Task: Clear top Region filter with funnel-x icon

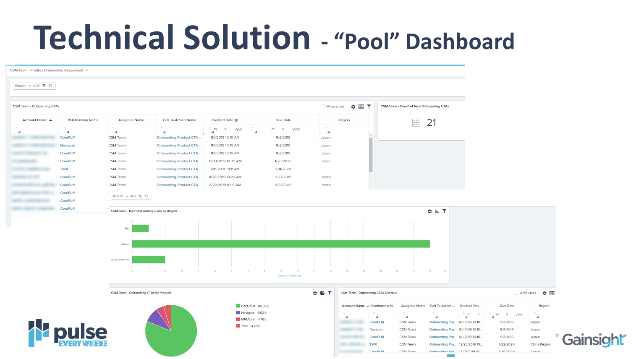Action: (44, 86)
